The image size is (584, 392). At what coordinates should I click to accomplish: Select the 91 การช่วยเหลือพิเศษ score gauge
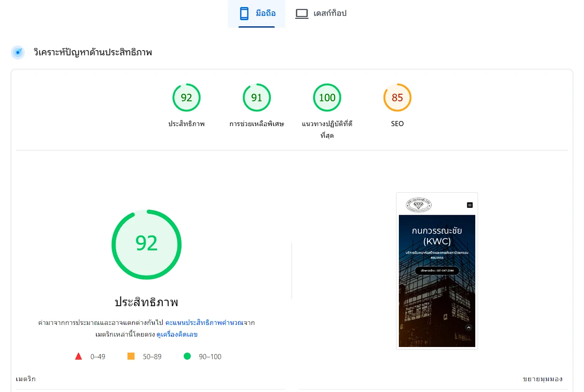[x=256, y=98]
